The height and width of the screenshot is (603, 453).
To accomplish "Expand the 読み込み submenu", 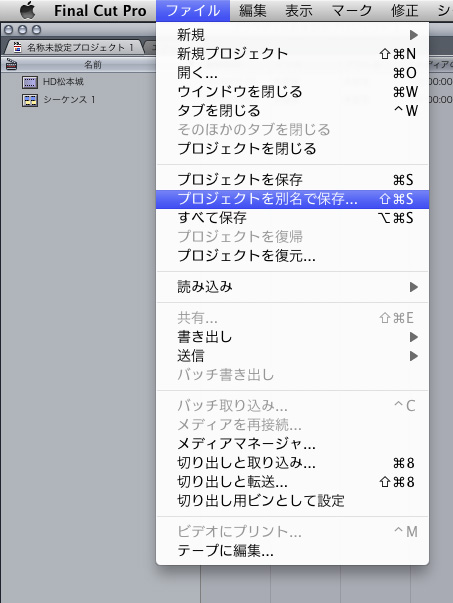I will pyautogui.click(x=292, y=287).
